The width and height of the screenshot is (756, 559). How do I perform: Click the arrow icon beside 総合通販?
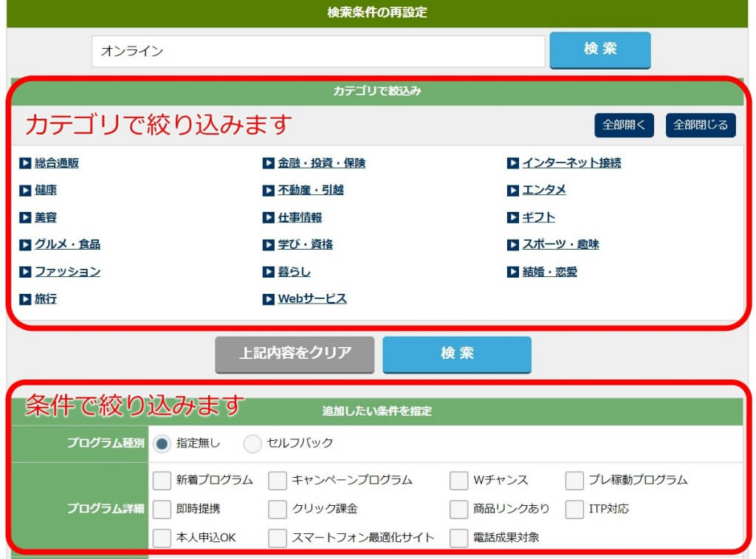pyautogui.click(x=26, y=163)
